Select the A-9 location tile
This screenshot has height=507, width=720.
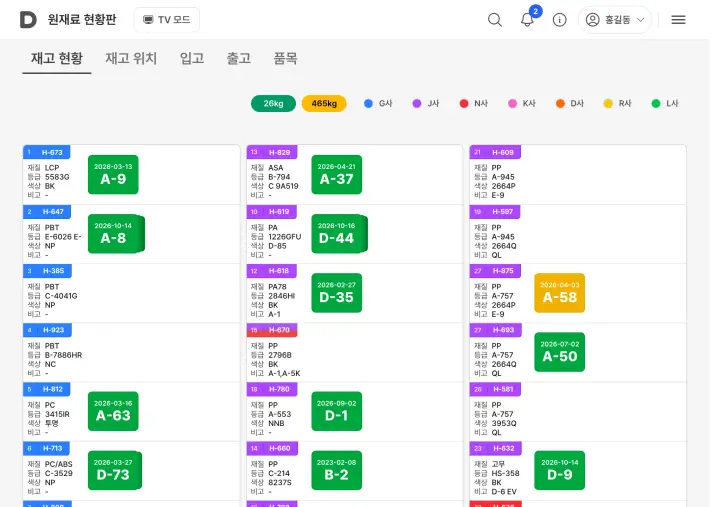tap(113, 175)
